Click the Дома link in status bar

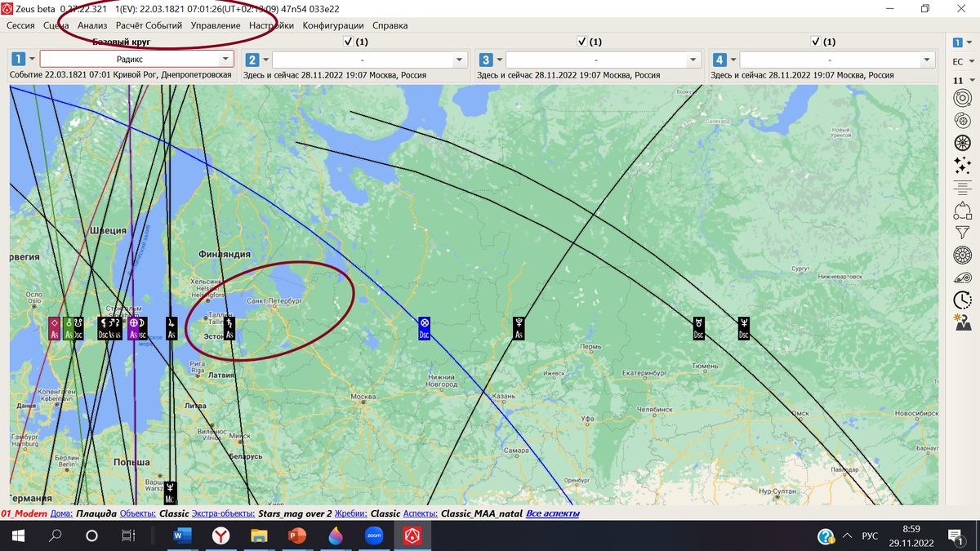pyautogui.click(x=61, y=513)
